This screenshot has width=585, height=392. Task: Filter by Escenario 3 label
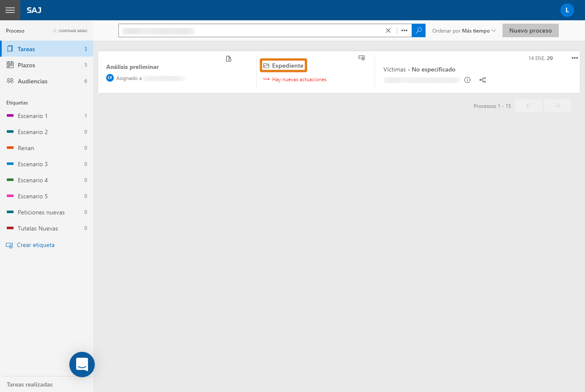[47, 164]
